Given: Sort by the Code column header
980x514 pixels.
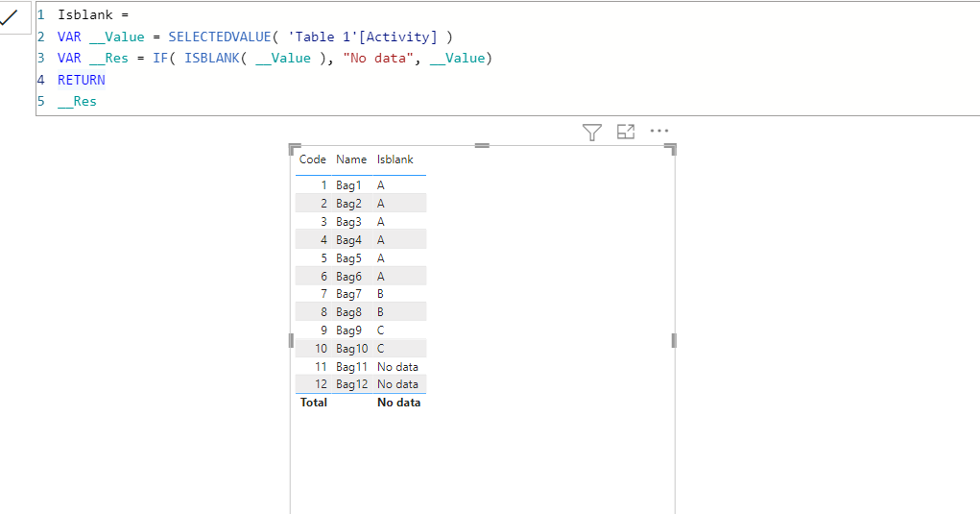Looking at the screenshot, I should (313, 159).
